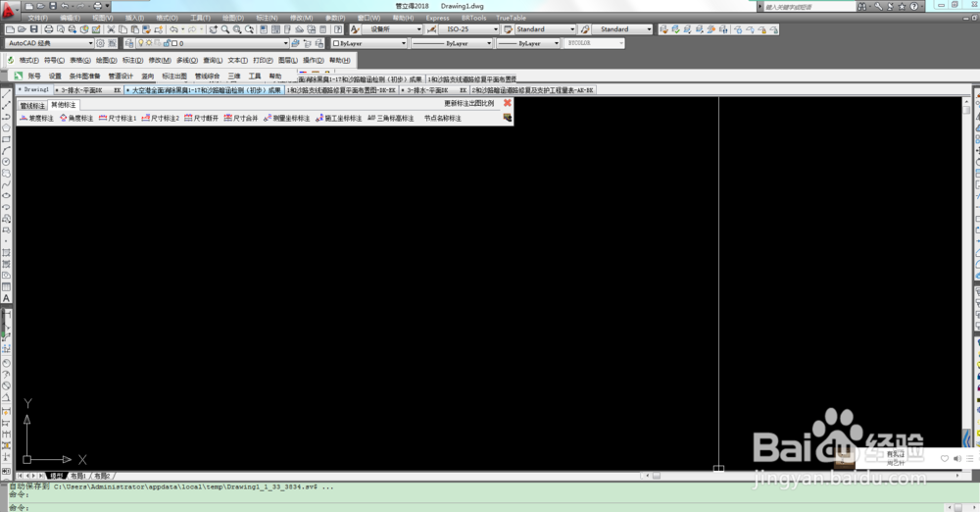Open the 文件(F) menu
The image size is (980, 512).
[37, 18]
